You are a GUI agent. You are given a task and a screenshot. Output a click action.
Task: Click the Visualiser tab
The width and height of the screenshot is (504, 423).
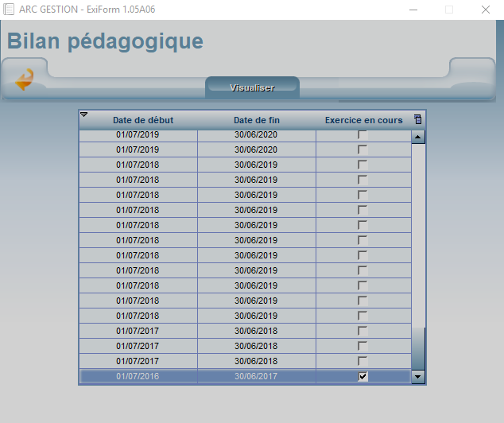coord(252,87)
